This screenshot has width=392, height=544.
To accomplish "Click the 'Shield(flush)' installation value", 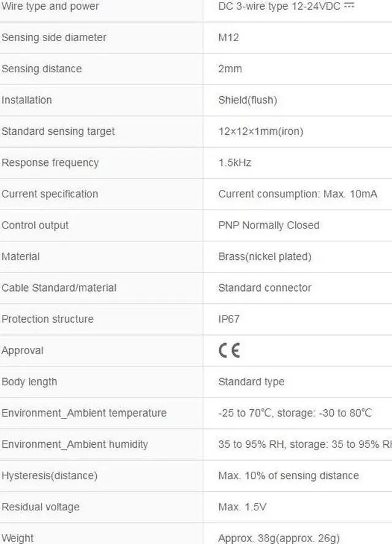I will pyautogui.click(x=247, y=100).
